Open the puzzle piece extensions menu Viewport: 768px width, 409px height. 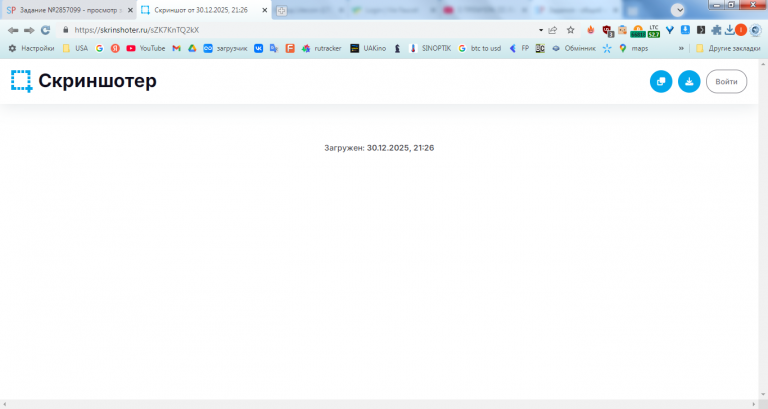pyautogui.click(x=716, y=30)
